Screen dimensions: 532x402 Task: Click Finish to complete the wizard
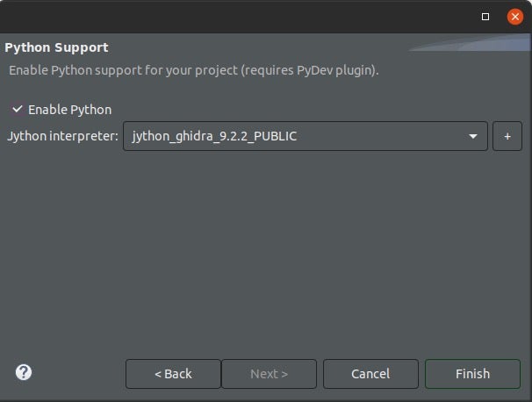[472, 373]
